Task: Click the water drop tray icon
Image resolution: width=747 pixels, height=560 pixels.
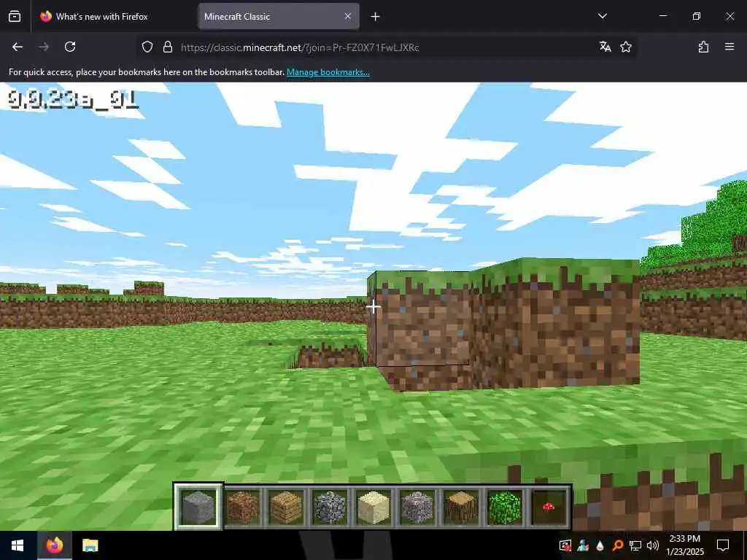Action: click(x=600, y=545)
